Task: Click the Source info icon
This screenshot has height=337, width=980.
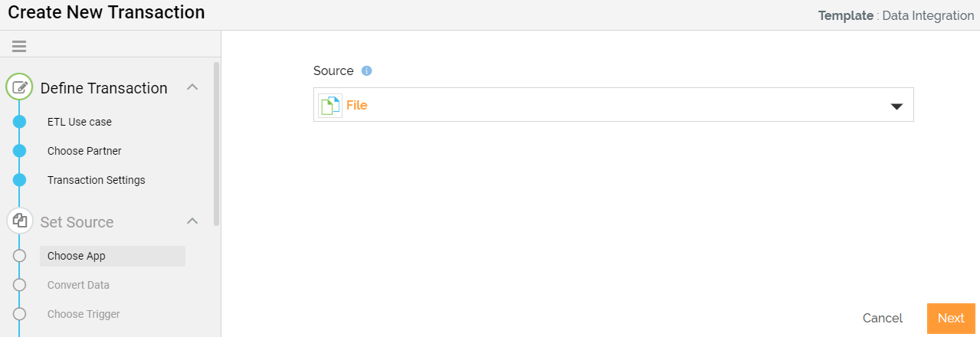Action: 366,70
